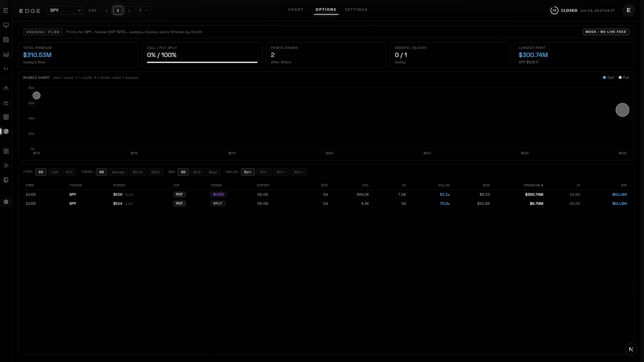Select expiration 0 in the EXP selector
644x362 pixels.
point(106,10)
